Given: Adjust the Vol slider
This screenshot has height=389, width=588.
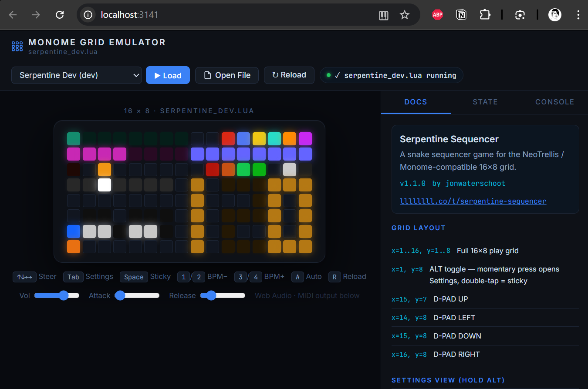Looking at the screenshot, I should click(x=64, y=295).
